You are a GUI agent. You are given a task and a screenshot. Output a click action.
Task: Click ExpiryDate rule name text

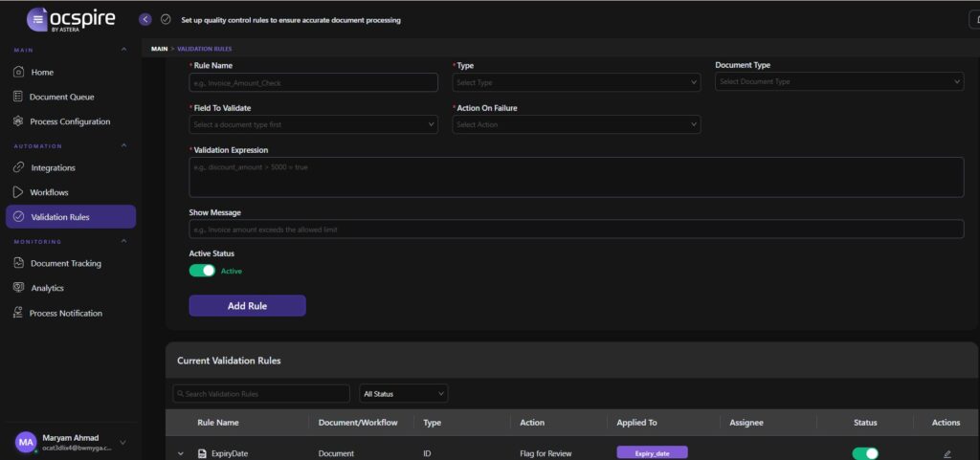230,453
